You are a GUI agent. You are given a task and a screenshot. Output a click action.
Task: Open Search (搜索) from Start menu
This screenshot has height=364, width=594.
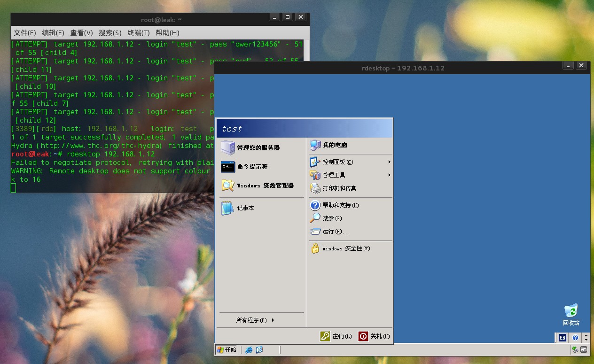(x=331, y=218)
